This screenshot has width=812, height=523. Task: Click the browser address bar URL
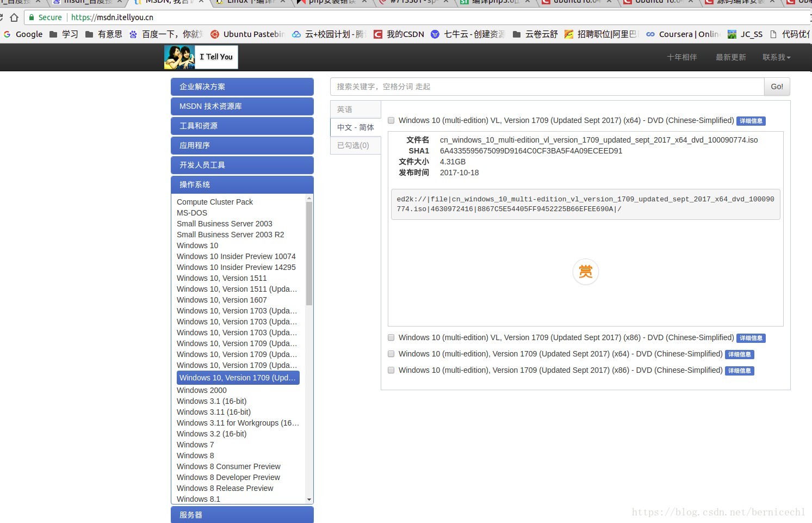click(x=112, y=17)
